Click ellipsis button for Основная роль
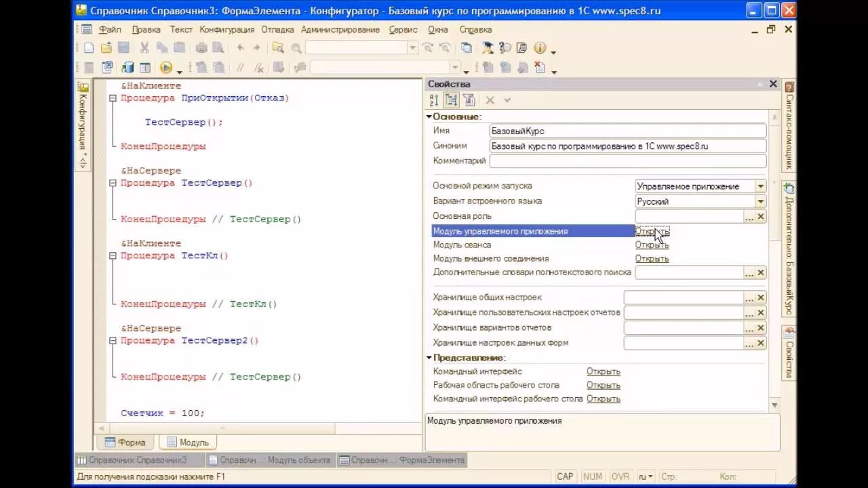The image size is (868, 488). (749, 216)
